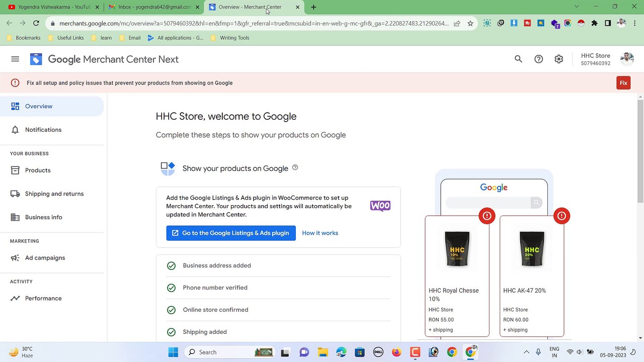
Task: Open Ad campaigns in sidebar
Action: tap(52, 258)
